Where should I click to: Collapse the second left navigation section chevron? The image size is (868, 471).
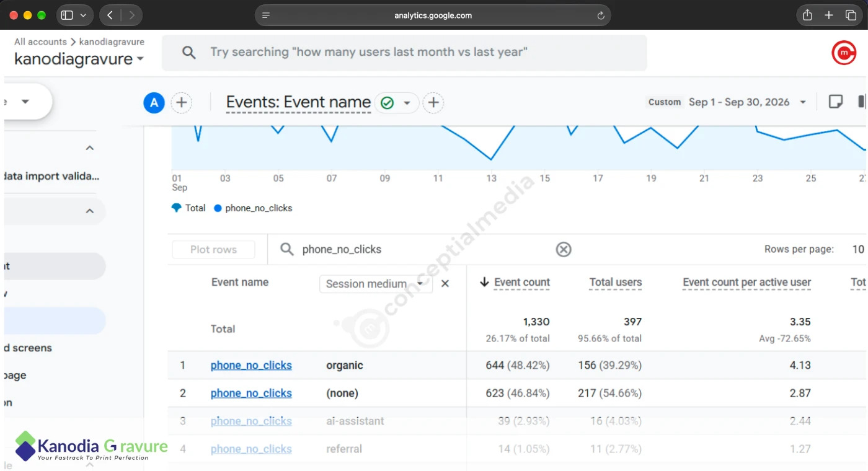pyautogui.click(x=90, y=211)
